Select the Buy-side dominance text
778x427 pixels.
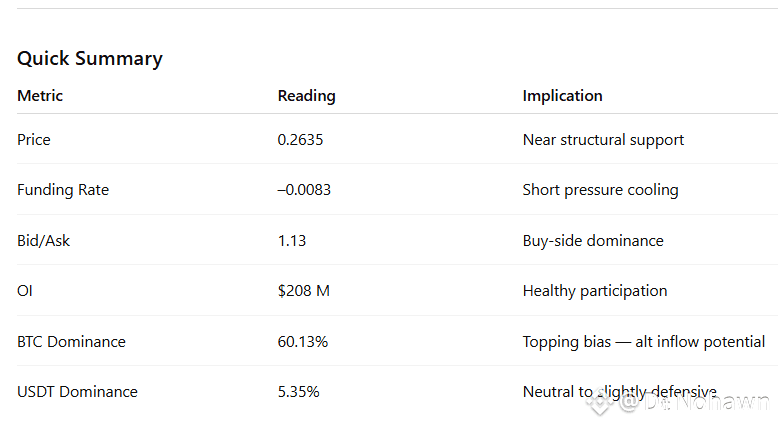click(593, 241)
